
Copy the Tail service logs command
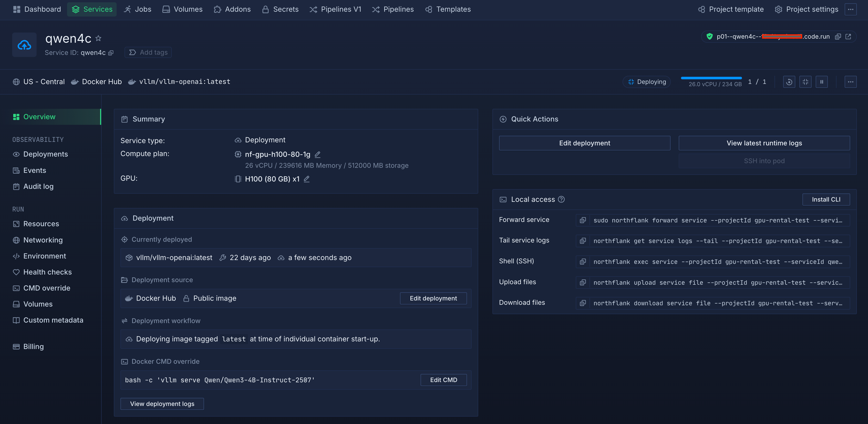[583, 241]
